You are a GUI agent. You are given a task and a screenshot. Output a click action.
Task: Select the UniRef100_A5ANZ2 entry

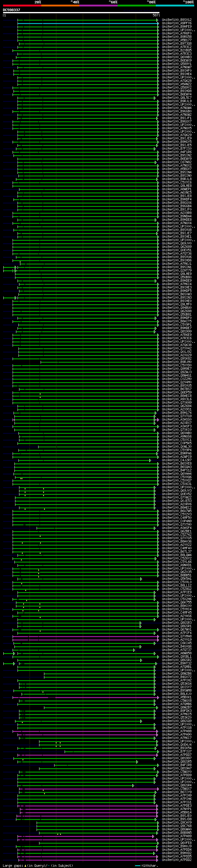pyautogui.click(x=177, y=84)
